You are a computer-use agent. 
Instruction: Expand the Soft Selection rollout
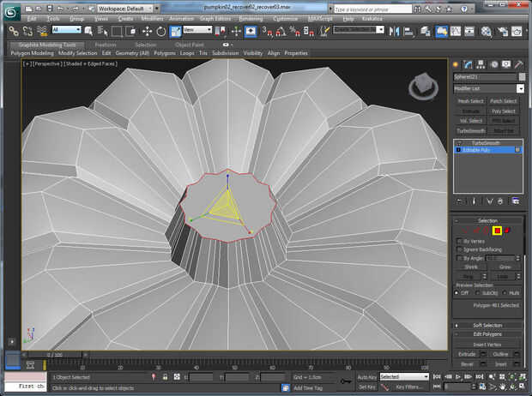pyautogui.click(x=487, y=325)
